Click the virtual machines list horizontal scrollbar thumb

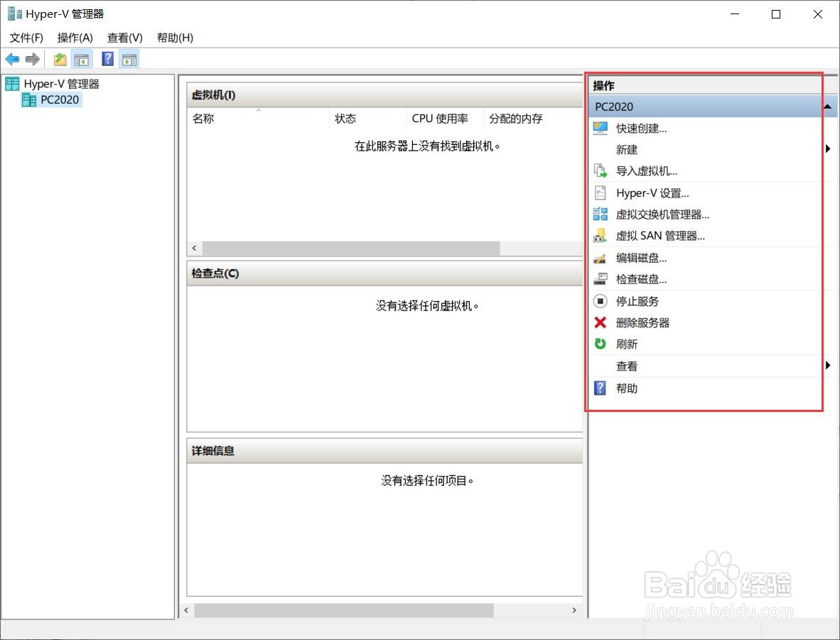coord(351,248)
